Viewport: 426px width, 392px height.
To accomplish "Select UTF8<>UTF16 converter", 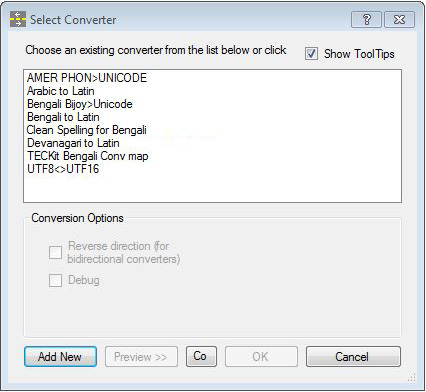I will tap(63, 169).
